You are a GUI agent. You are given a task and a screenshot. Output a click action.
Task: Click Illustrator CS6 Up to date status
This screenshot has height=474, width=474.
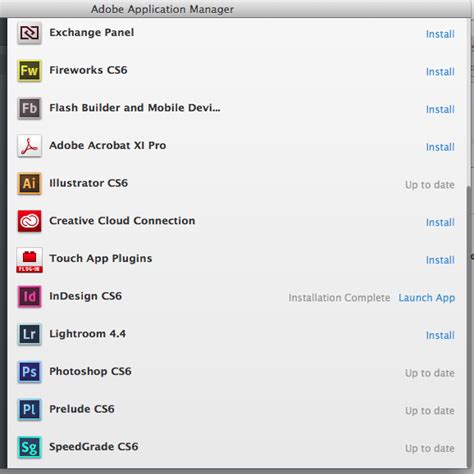(x=430, y=185)
